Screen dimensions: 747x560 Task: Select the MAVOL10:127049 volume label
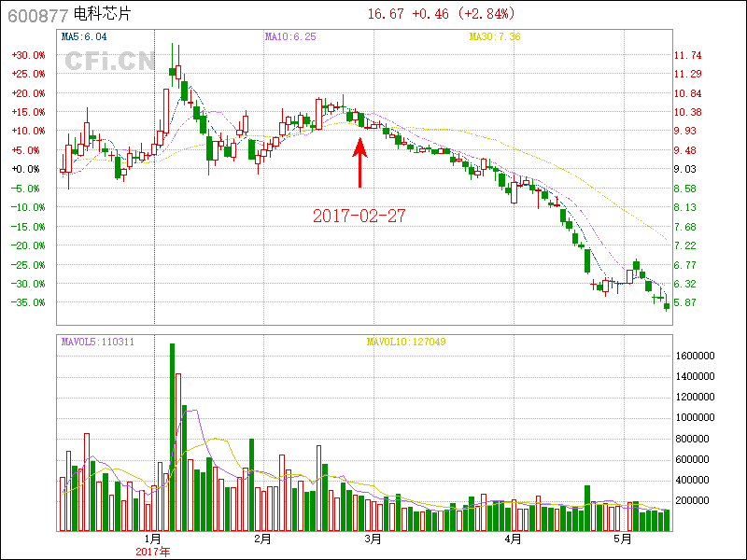(406, 342)
